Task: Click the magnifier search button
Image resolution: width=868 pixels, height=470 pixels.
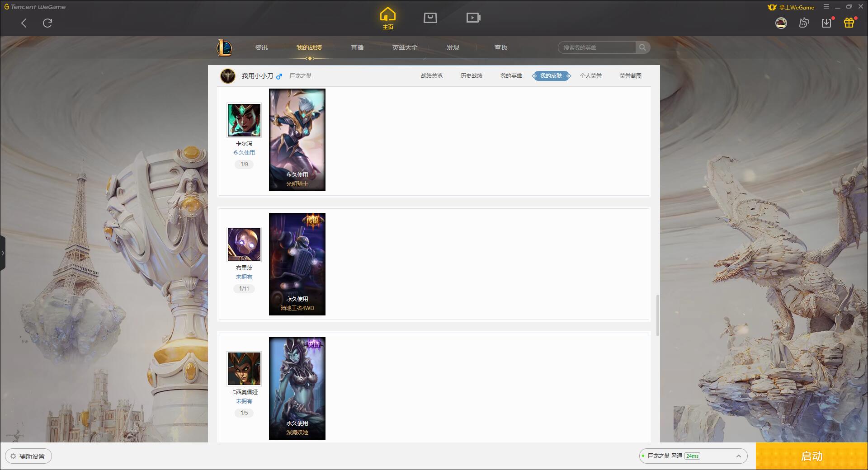Action: (642, 47)
